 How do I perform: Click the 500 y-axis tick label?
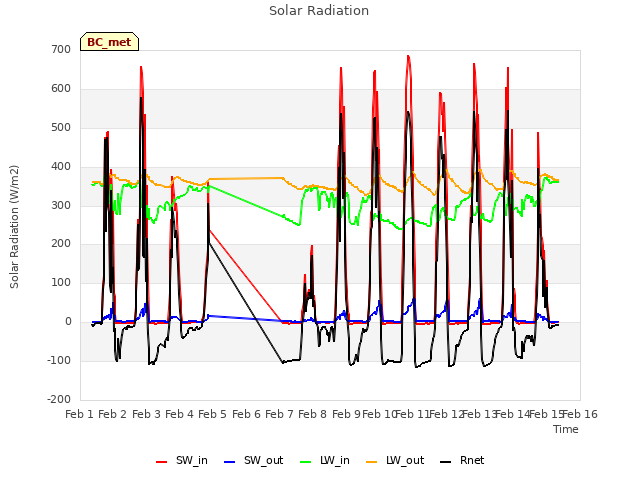point(61,128)
